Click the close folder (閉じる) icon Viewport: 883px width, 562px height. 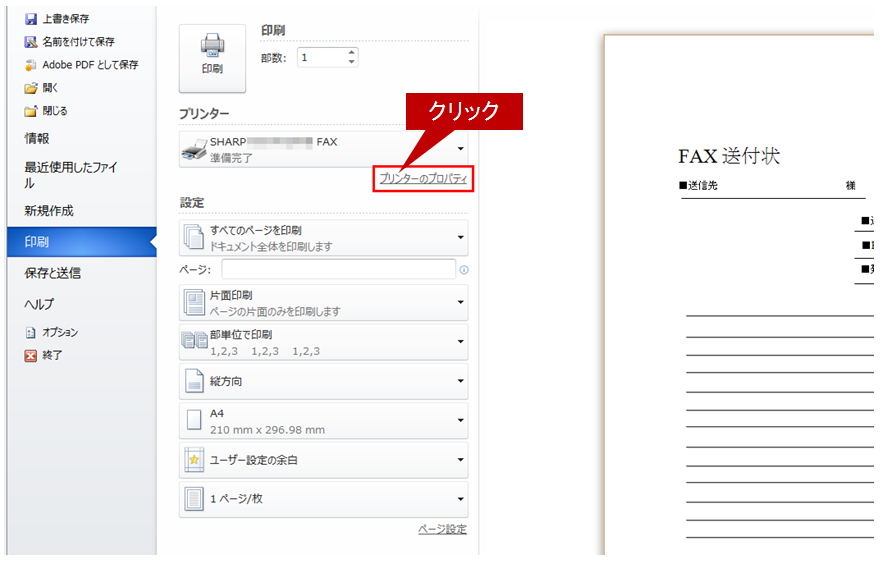[31, 111]
